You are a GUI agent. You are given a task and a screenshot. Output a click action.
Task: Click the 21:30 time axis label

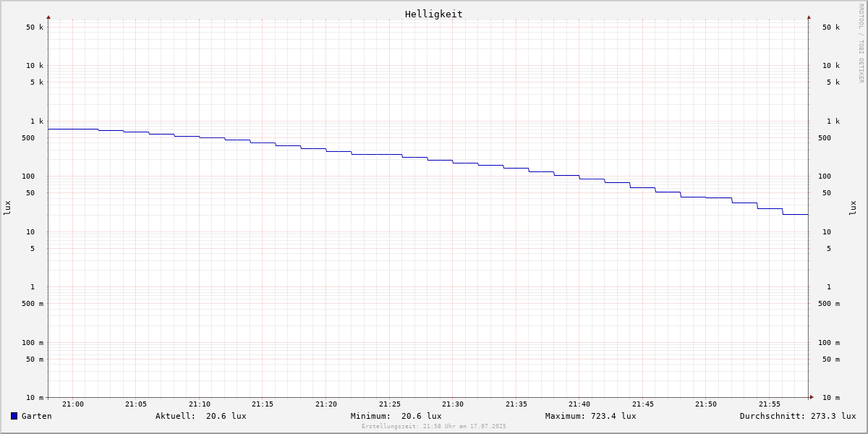453,404
